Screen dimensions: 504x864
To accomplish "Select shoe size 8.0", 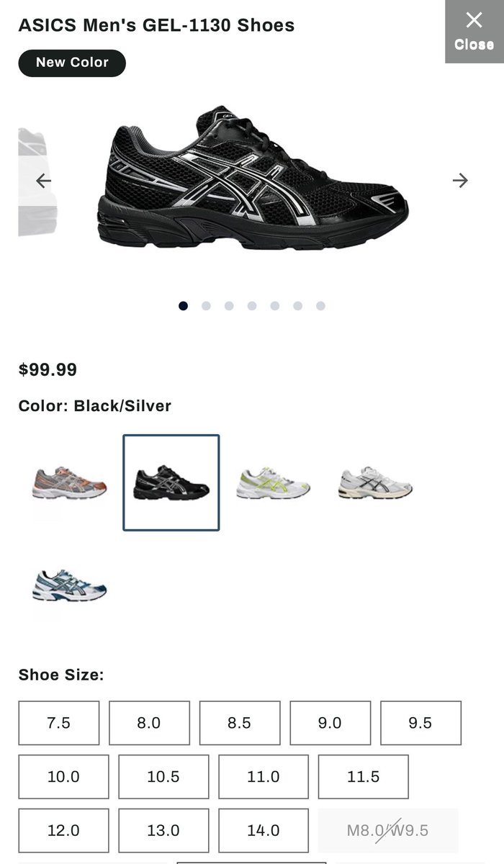I will (x=149, y=723).
